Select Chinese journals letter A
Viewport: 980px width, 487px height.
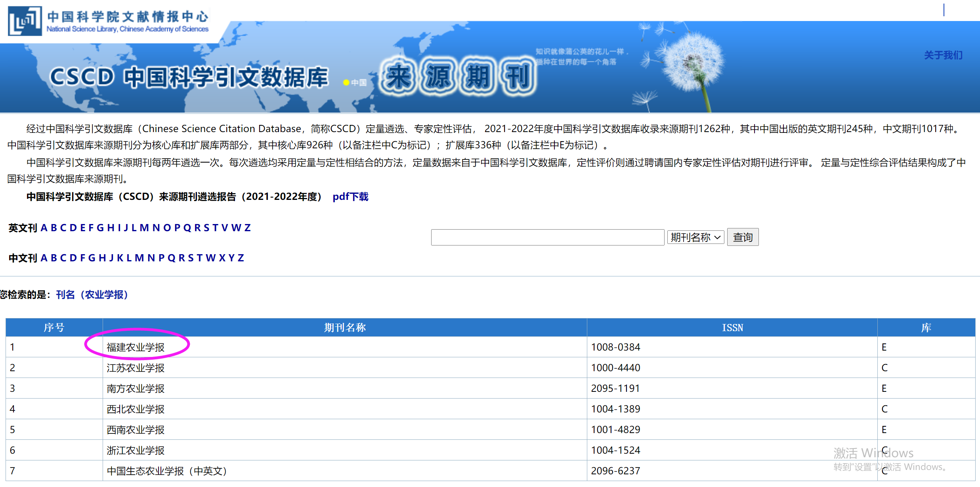pos(44,258)
